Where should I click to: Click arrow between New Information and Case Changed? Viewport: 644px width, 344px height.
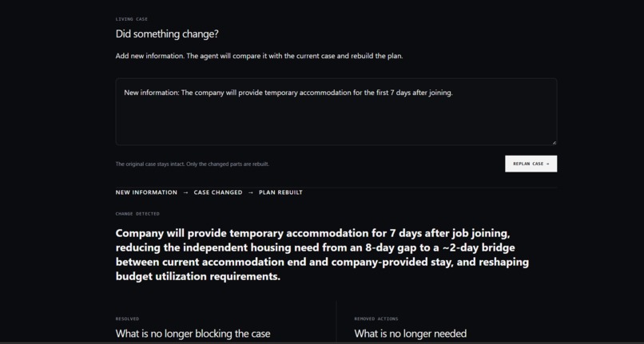tap(185, 192)
